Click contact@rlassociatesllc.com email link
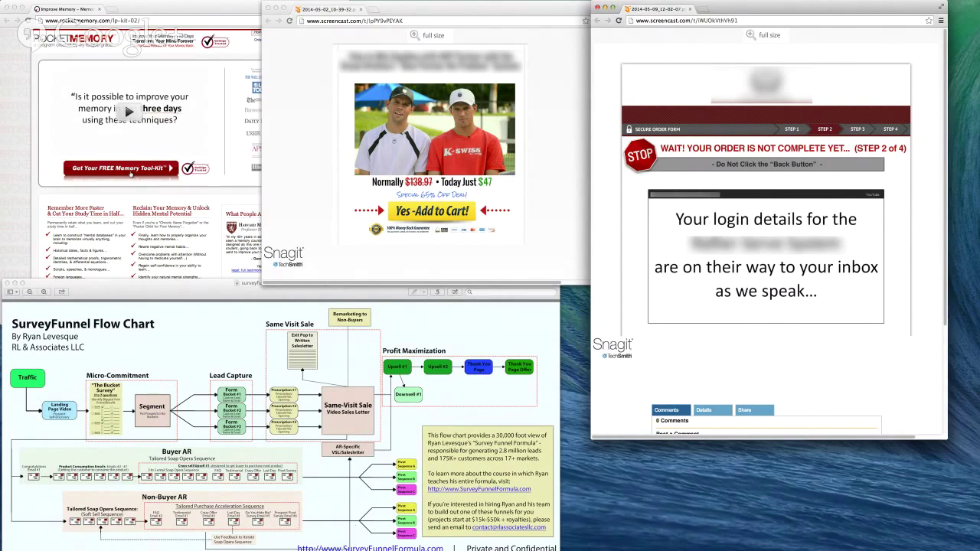The image size is (980, 551). tap(509, 527)
